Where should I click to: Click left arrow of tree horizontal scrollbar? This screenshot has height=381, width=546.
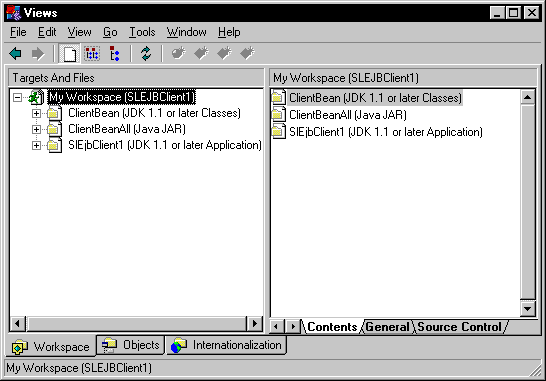(x=18, y=324)
